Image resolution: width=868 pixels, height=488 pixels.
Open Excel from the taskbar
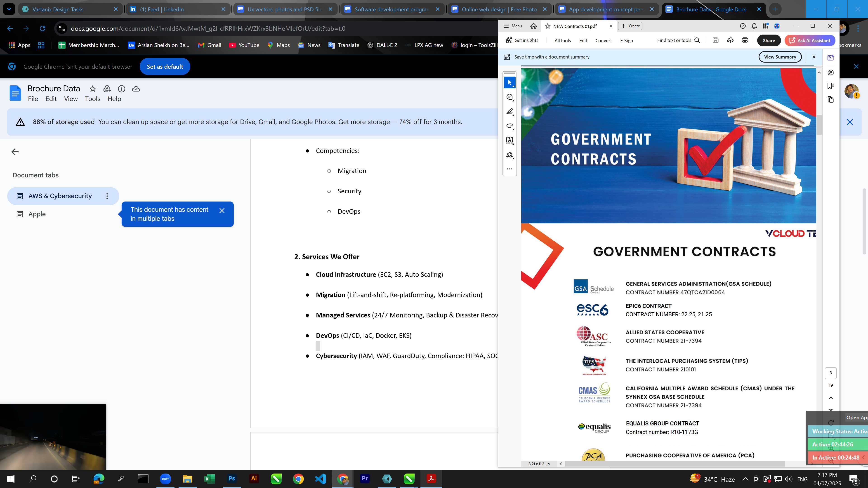(209, 479)
